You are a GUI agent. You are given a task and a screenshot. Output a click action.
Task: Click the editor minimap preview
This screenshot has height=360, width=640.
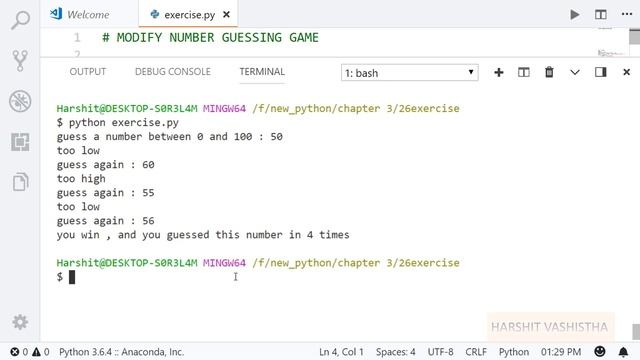pos(611,42)
